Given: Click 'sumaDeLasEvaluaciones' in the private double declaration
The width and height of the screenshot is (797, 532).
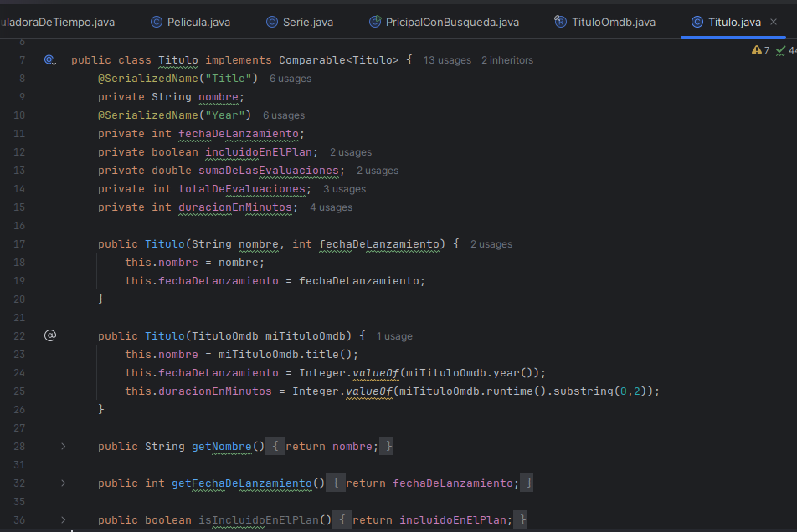Looking at the screenshot, I should coord(269,171).
